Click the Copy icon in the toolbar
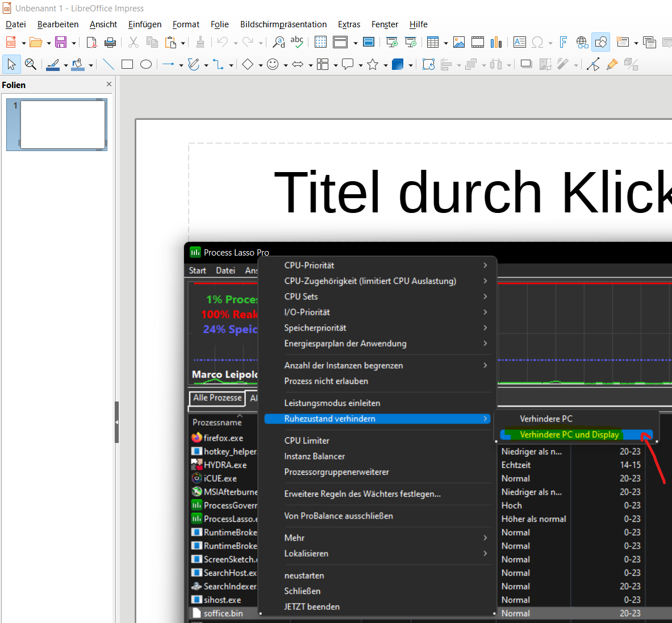 click(152, 42)
